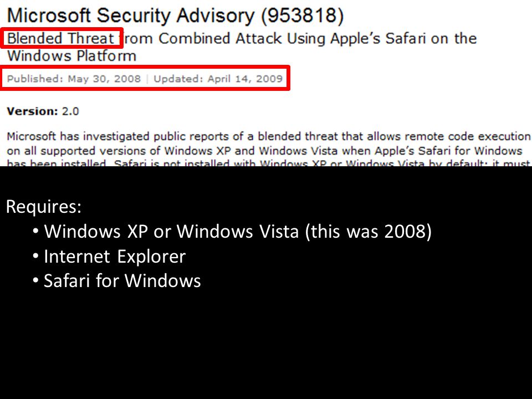Select the (this was 2008) parenthetical
Image resolution: width=532 pixels, height=399 pixels.
coord(368,232)
